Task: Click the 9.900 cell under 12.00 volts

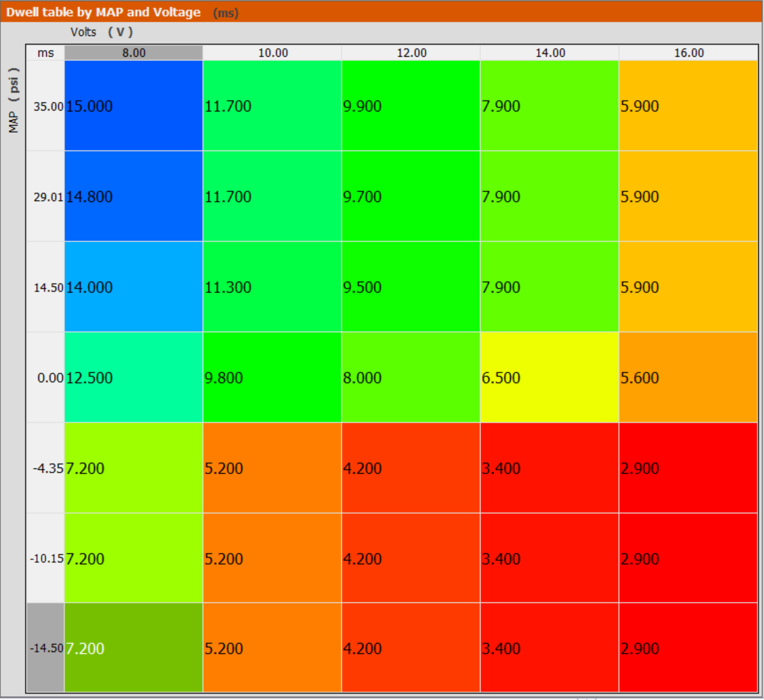Action: [411, 106]
